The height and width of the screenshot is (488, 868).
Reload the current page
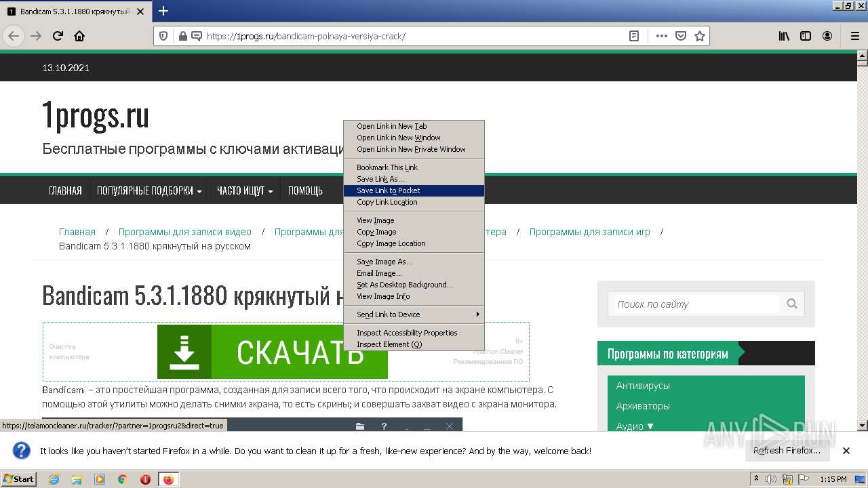tap(58, 36)
